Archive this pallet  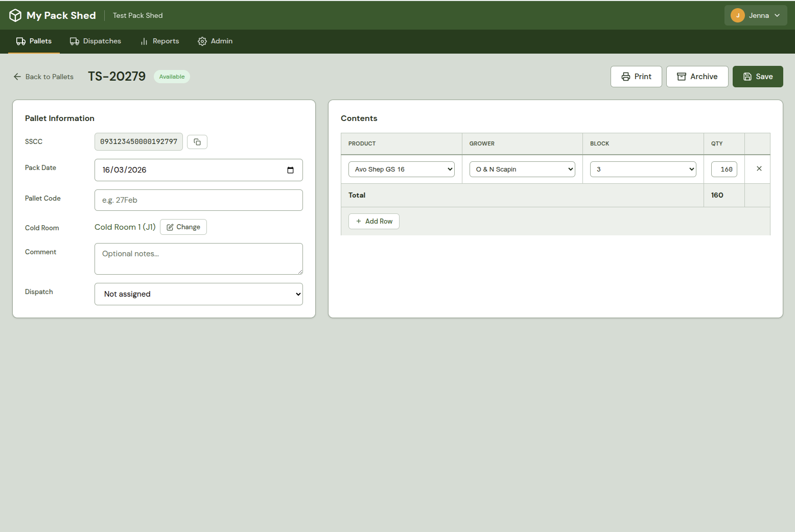(697, 77)
